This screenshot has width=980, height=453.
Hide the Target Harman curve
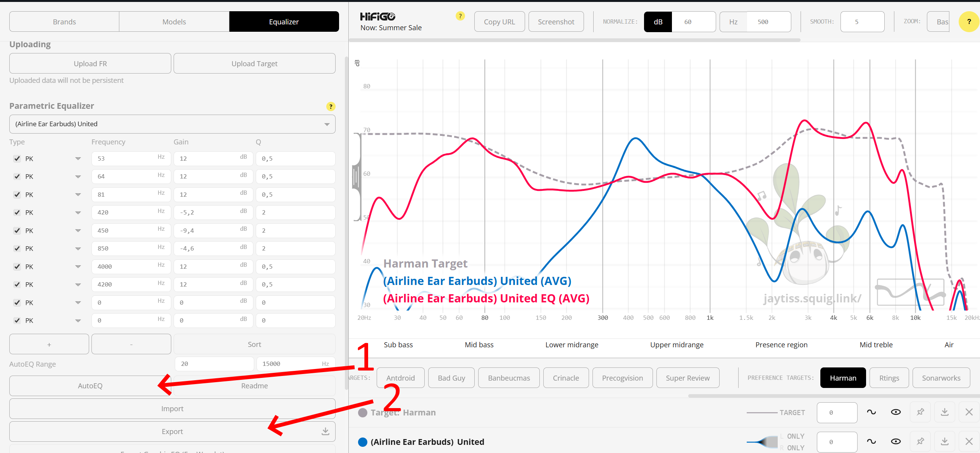pos(896,412)
